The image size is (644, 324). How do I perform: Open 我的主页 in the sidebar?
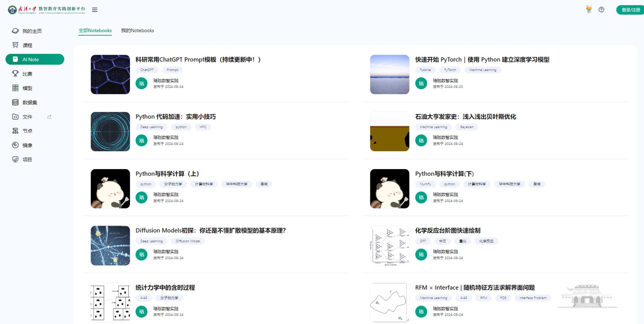32,31
